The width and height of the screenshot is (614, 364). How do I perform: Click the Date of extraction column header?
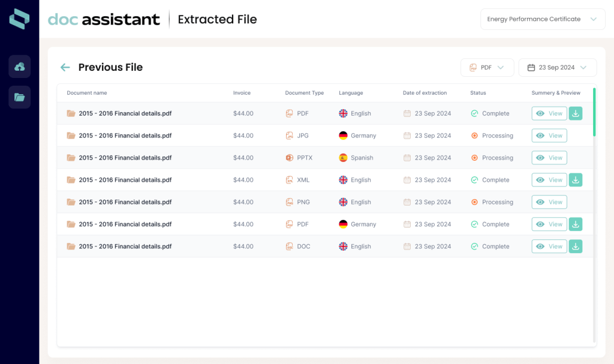click(x=425, y=93)
